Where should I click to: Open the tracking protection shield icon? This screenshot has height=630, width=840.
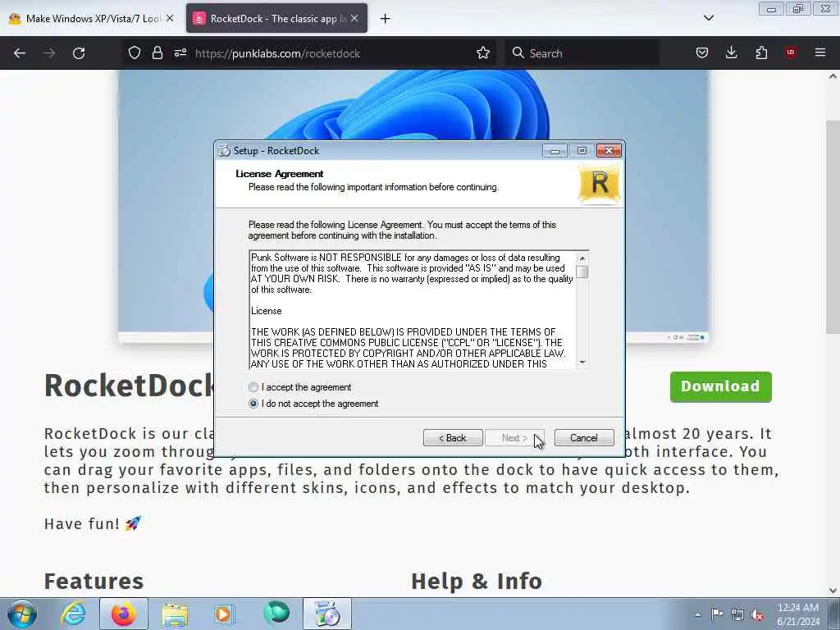point(135,52)
